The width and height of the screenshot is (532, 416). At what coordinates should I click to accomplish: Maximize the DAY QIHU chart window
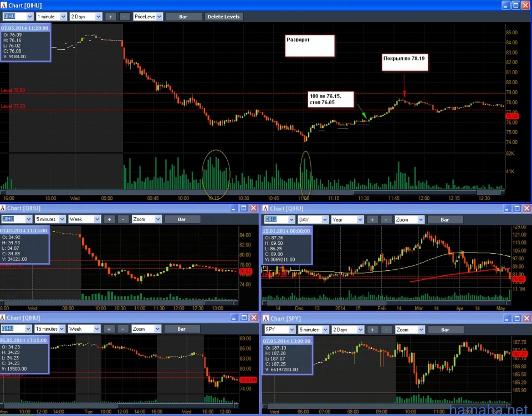(516, 208)
